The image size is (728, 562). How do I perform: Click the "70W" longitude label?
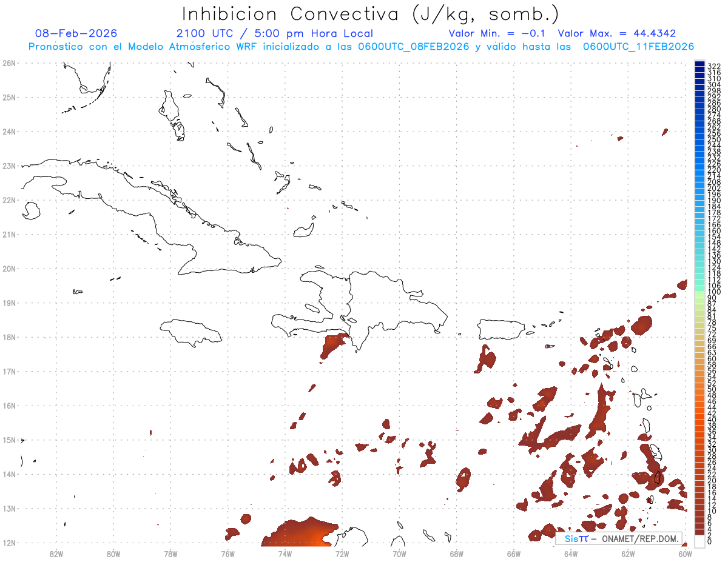pyautogui.click(x=399, y=553)
